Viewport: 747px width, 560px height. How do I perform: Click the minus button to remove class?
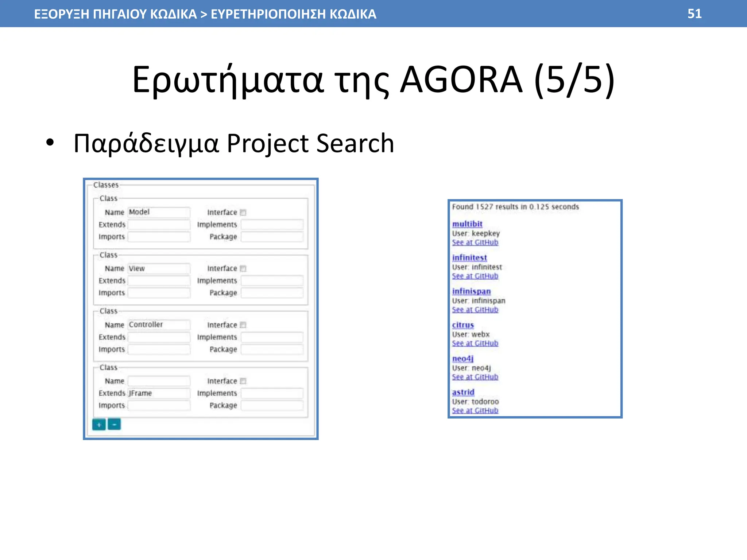114,424
